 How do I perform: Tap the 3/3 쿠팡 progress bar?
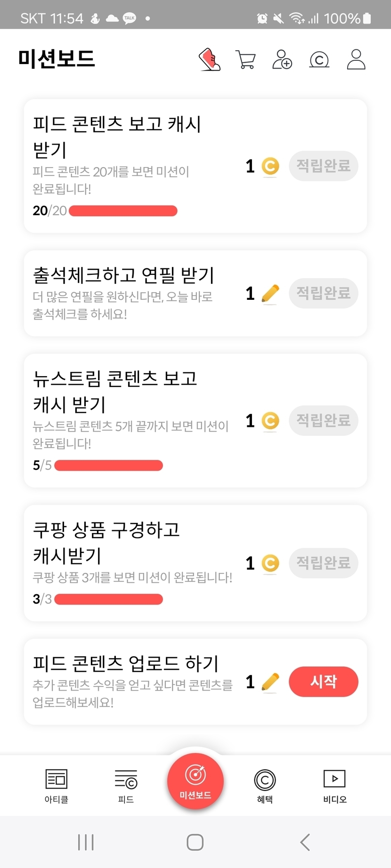108,599
